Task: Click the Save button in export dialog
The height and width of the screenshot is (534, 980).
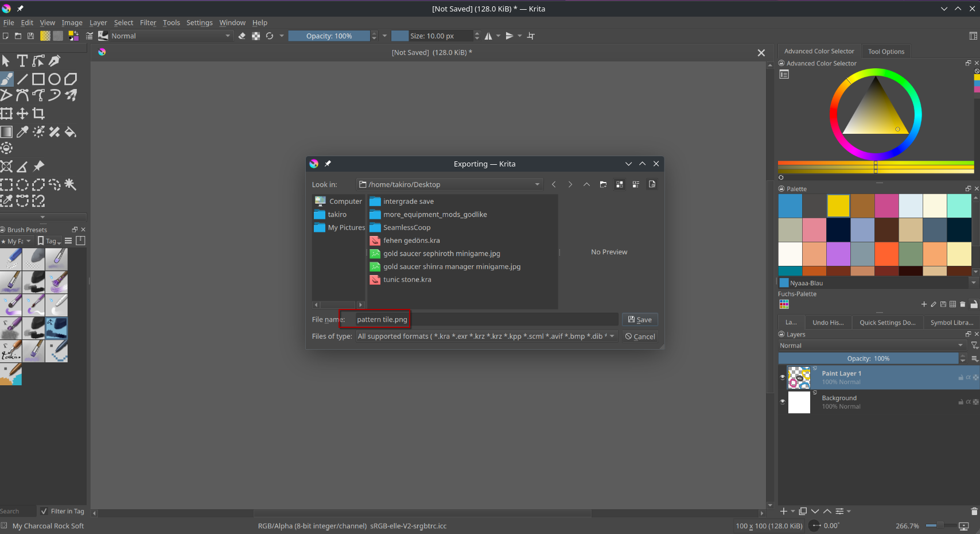Action: [640, 320]
